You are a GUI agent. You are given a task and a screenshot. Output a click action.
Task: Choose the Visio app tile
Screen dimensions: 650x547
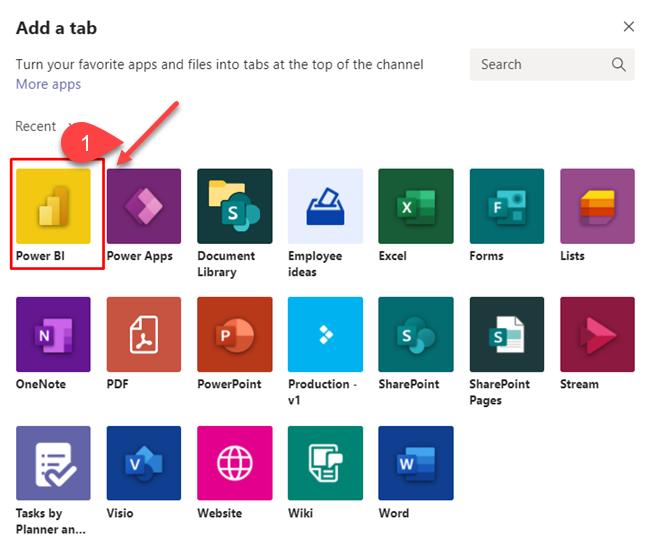(144, 463)
